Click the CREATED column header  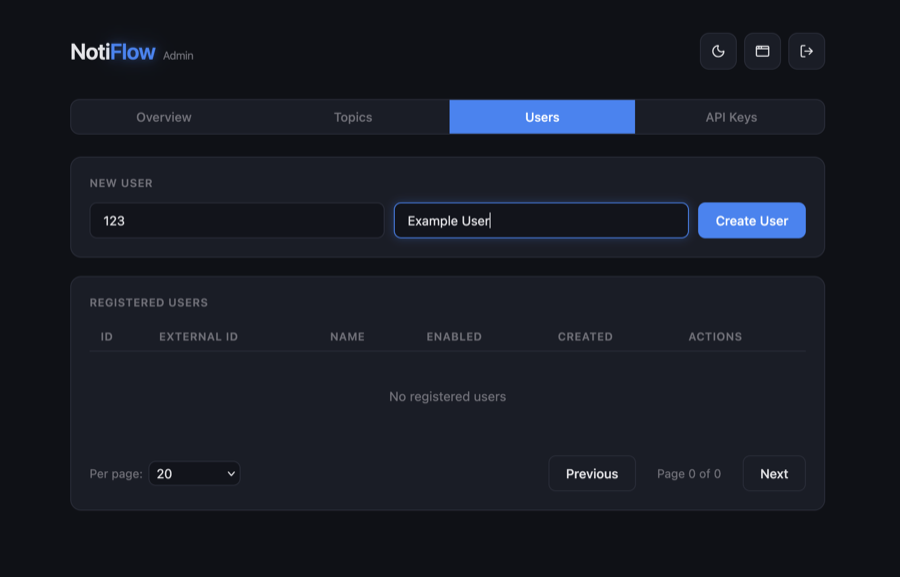click(x=585, y=337)
